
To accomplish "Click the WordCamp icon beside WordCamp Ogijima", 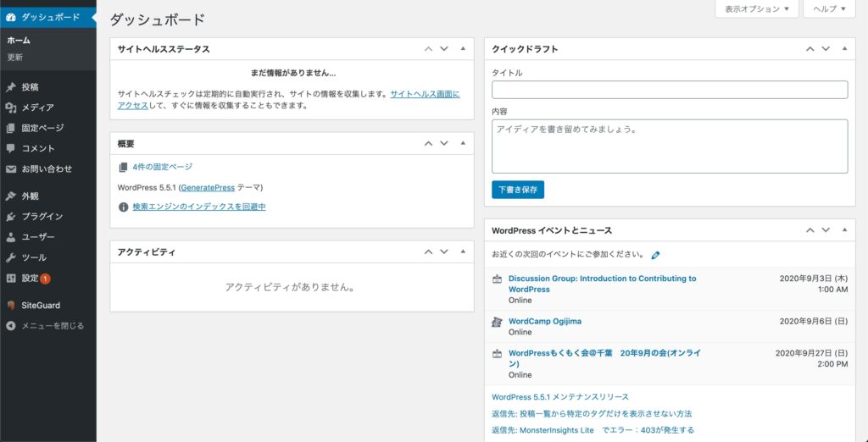I will pyautogui.click(x=497, y=322).
